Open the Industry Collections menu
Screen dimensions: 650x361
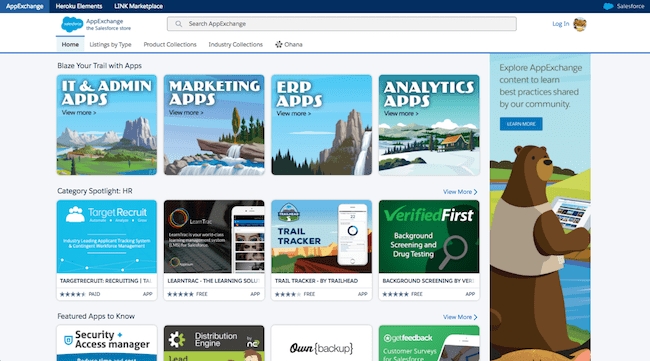235,44
